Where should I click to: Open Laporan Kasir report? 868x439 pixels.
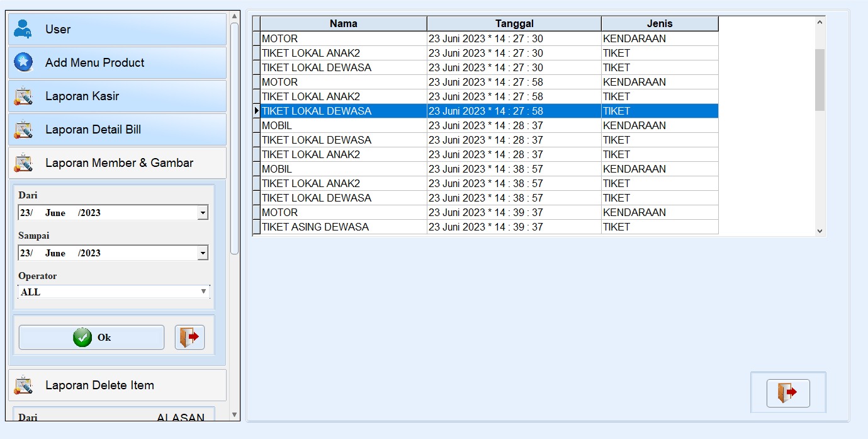(117, 96)
